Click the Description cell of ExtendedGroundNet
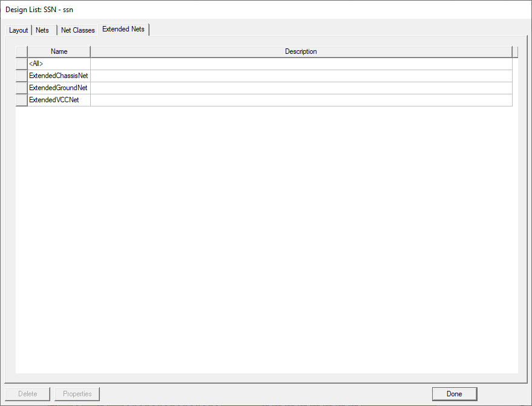 (301, 87)
